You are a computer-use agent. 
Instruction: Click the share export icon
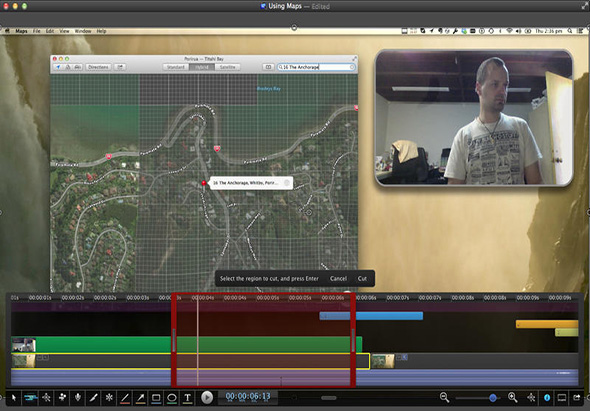(x=576, y=397)
